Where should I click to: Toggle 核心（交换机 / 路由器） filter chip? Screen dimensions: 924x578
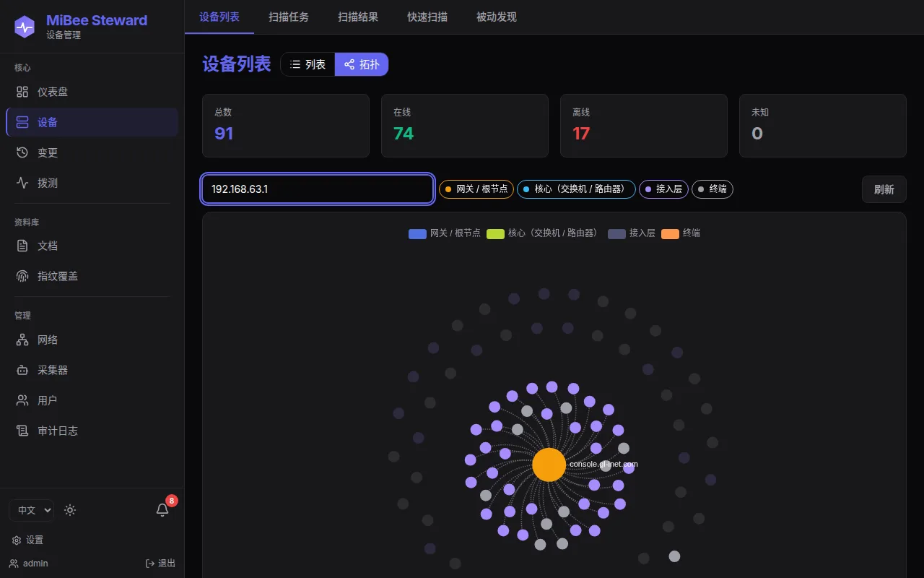pos(576,189)
